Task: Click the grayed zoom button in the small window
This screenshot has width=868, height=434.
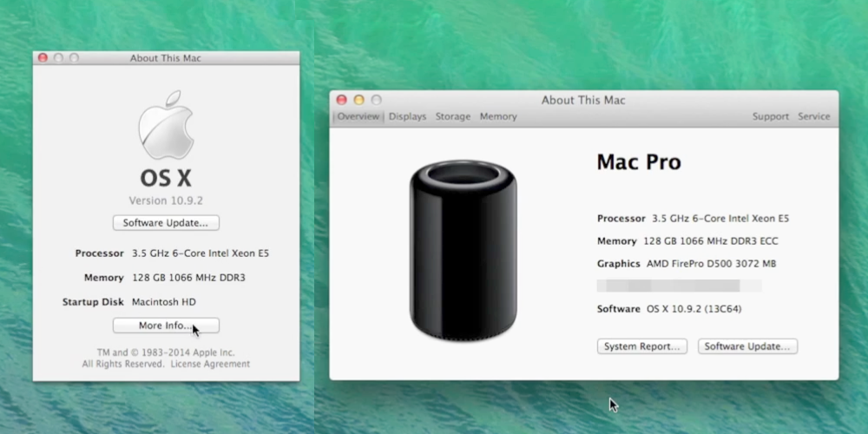Action: [74, 57]
